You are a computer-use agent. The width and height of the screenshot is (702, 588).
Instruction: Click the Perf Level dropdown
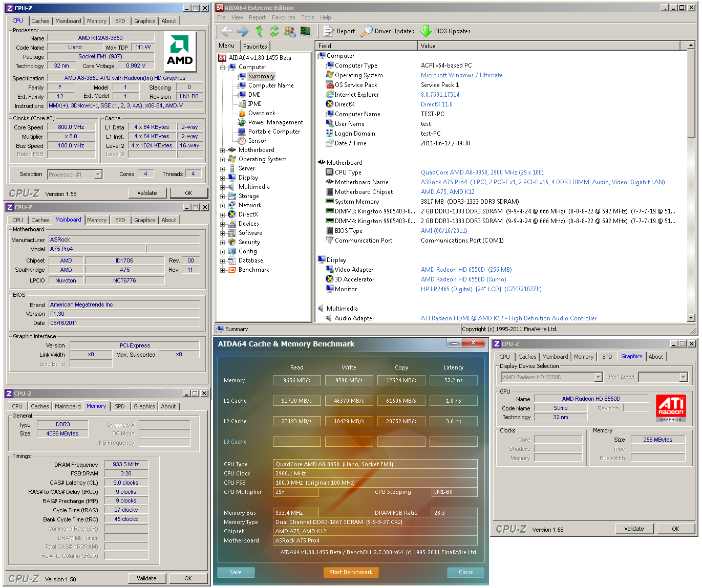tap(663, 377)
